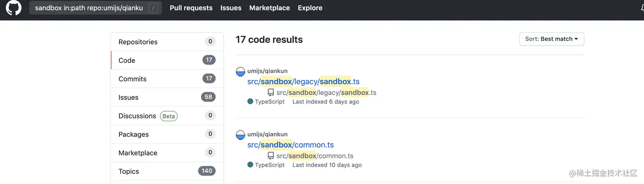This screenshot has width=644, height=184.
Task: Select Discussions Beta filter in sidebar
Action: pyautogui.click(x=167, y=116)
